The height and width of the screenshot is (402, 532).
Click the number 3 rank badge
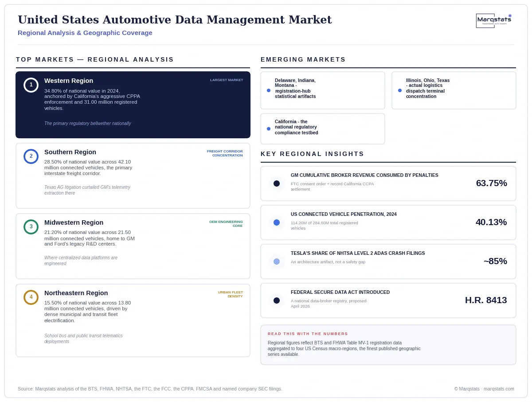point(31,226)
